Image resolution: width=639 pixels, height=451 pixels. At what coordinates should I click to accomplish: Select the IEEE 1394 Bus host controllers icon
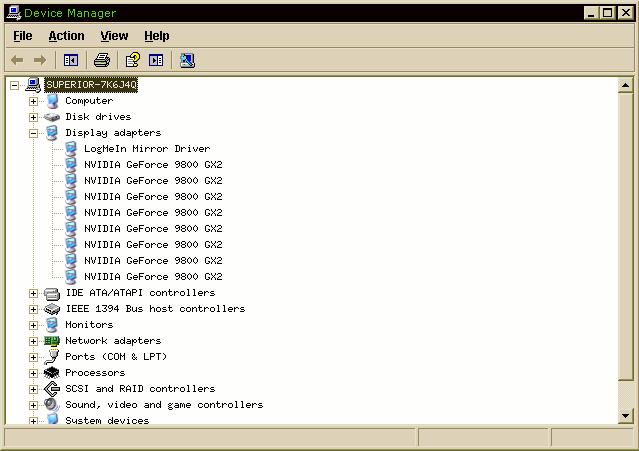52,309
